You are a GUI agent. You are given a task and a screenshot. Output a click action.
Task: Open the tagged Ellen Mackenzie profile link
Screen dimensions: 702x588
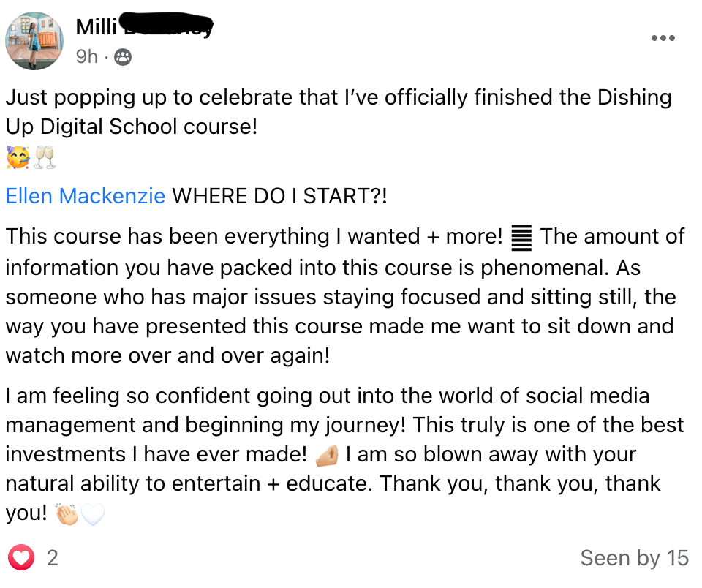coord(86,196)
